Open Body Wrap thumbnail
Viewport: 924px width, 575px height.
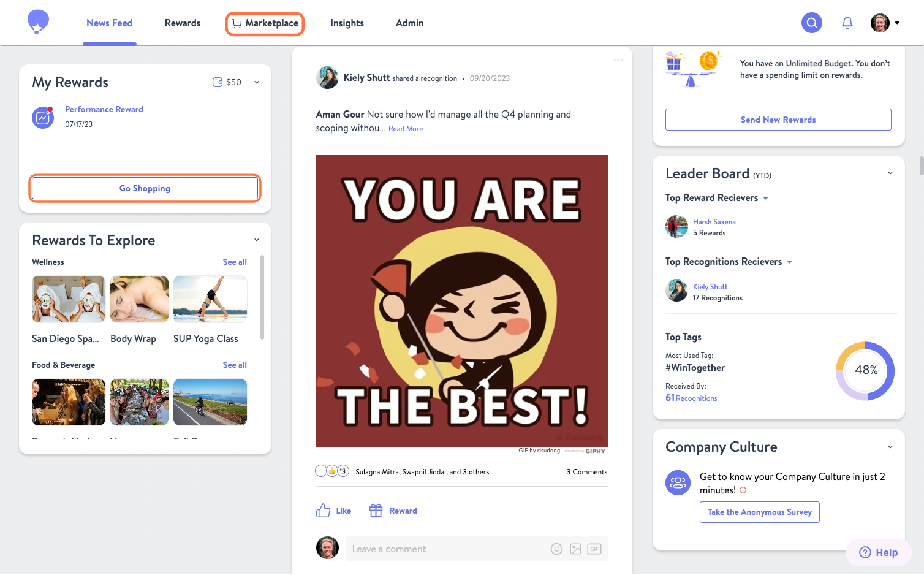139,299
